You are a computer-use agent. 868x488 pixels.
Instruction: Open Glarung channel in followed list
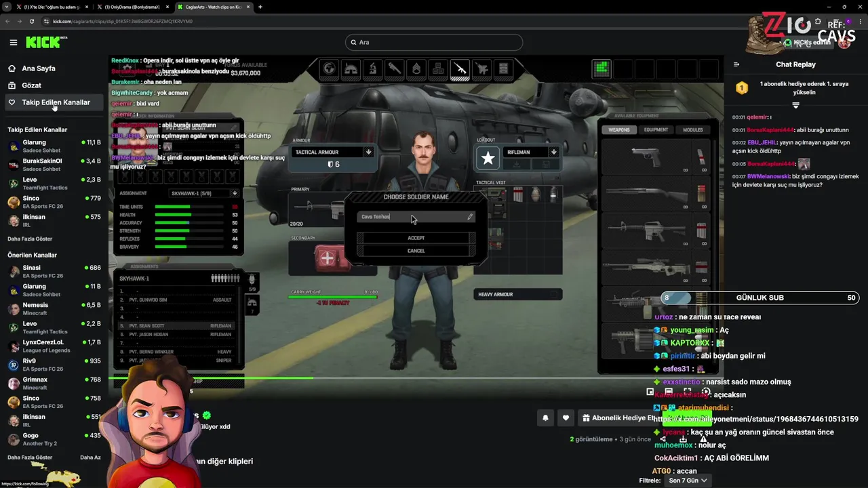click(x=53, y=146)
